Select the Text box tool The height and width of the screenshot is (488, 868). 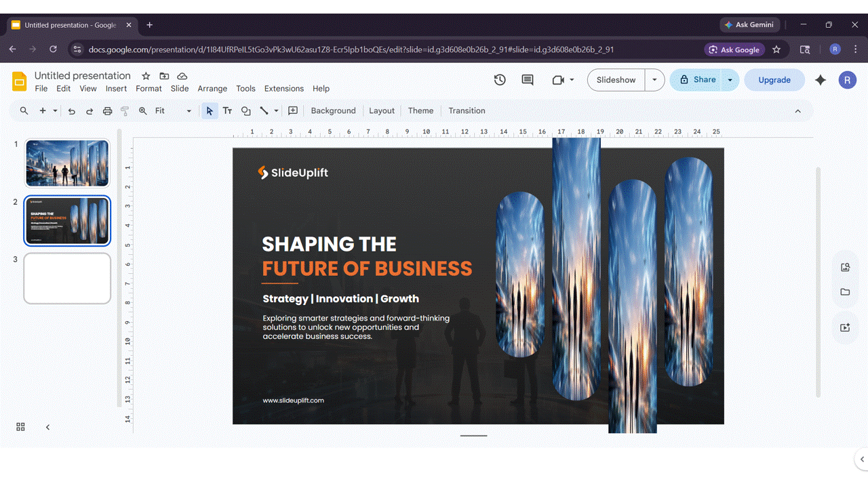227,110
